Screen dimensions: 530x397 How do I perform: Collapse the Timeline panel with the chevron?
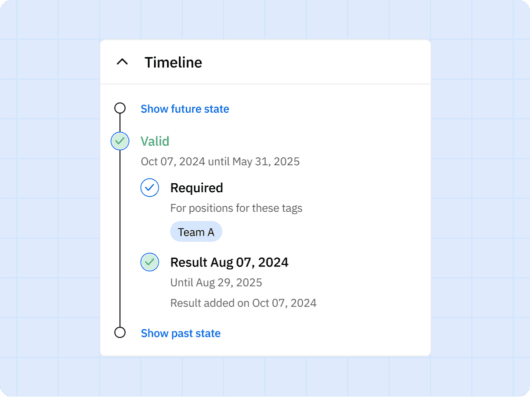click(122, 62)
